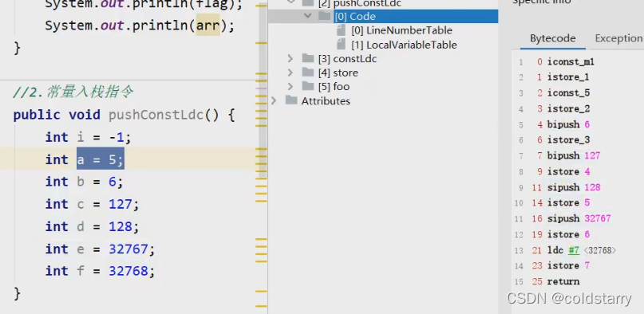Click the line 'int f = 32768;'
644x314 pixels.
101,271
